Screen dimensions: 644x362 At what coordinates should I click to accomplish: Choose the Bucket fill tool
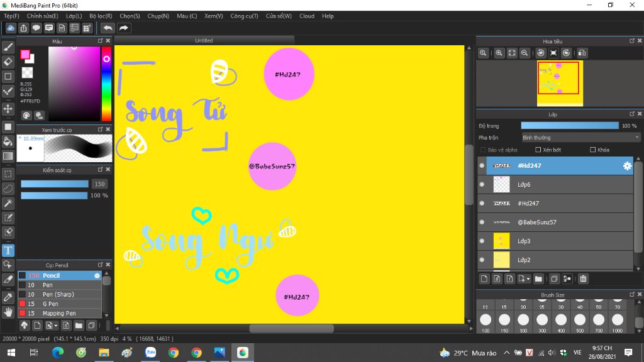click(x=8, y=141)
